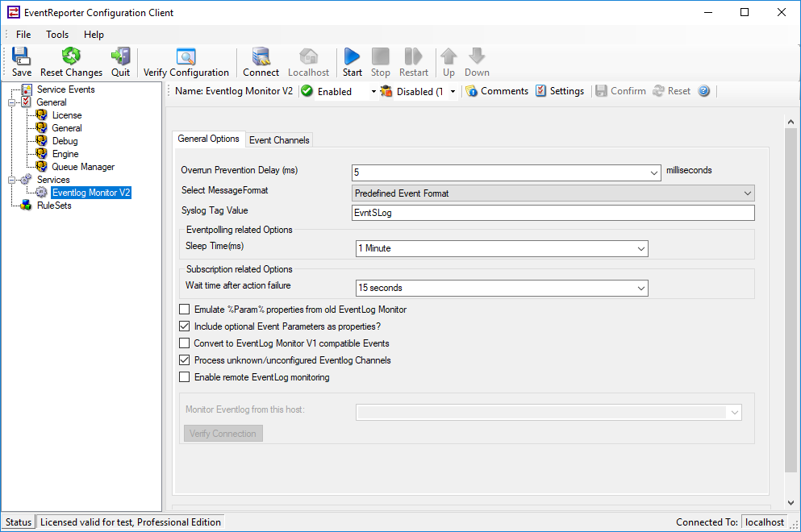Open the Help menu
The width and height of the screenshot is (801, 532).
coord(94,34)
